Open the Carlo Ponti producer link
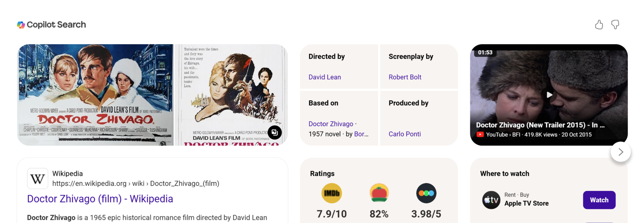644x223 pixels. coord(405,134)
